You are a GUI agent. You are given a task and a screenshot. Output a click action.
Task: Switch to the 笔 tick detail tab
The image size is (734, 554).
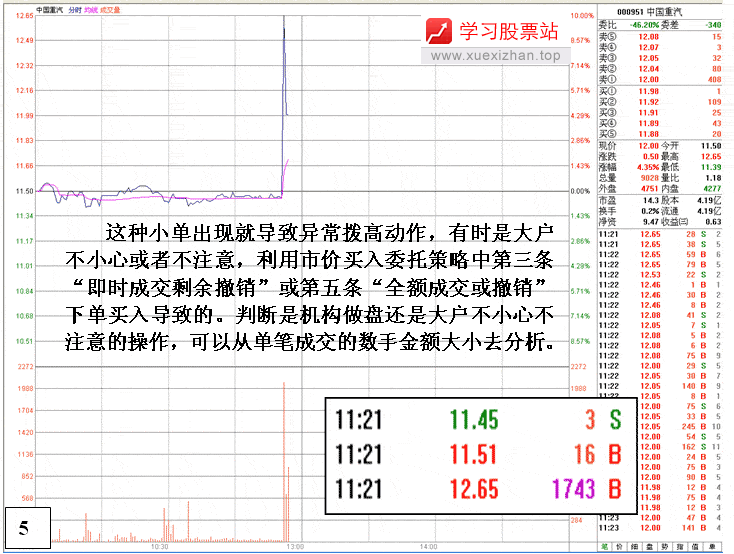tap(605, 547)
